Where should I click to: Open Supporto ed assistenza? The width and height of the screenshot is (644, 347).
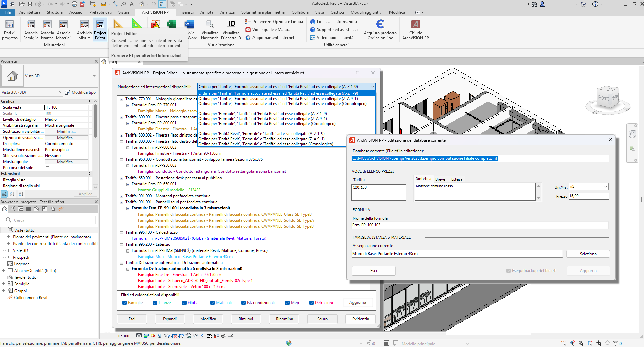point(334,30)
